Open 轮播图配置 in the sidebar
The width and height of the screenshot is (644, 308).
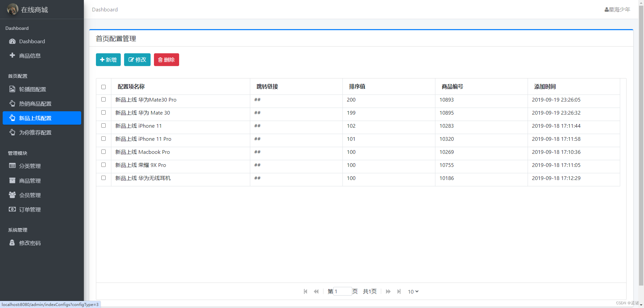42,89
